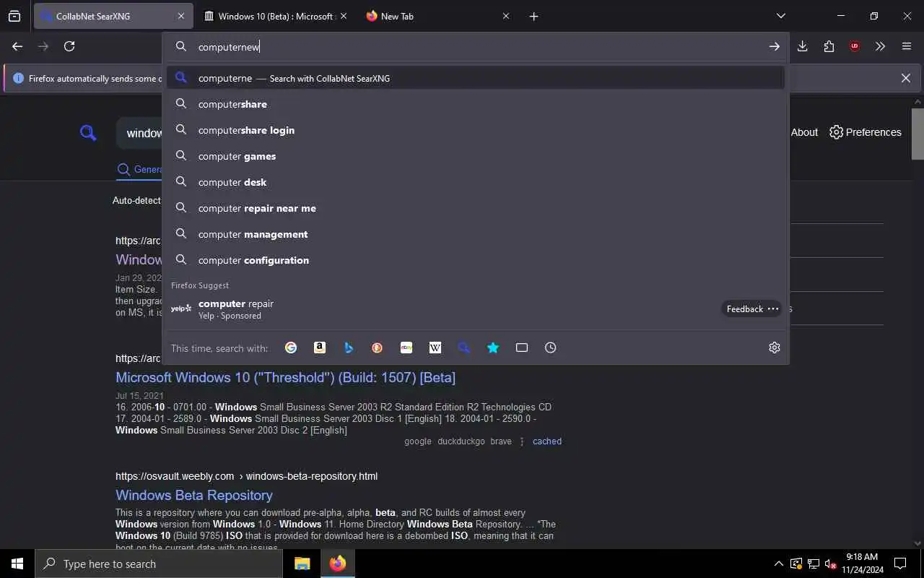Image resolution: width=924 pixels, height=578 pixels.
Task: Close the CollabNet SearXNG tab
Action: coord(180,16)
